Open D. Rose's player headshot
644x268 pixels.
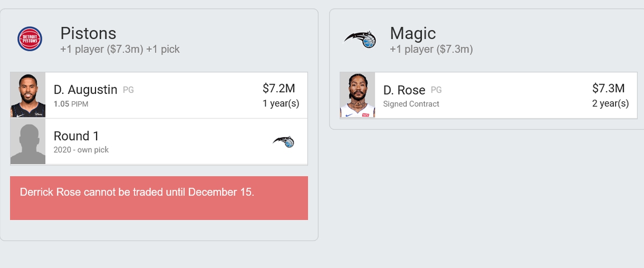coord(357,95)
